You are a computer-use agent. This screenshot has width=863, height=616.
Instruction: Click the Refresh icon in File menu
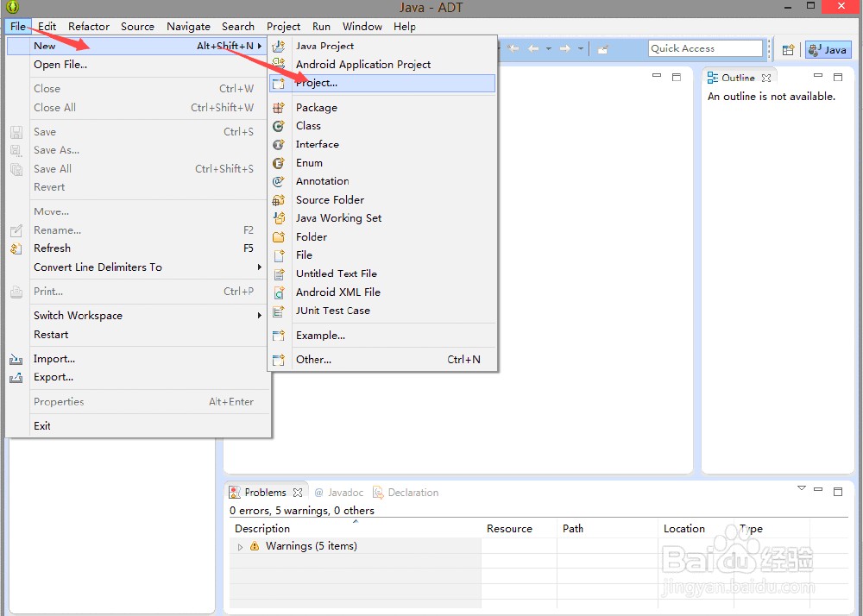tap(16, 248)
